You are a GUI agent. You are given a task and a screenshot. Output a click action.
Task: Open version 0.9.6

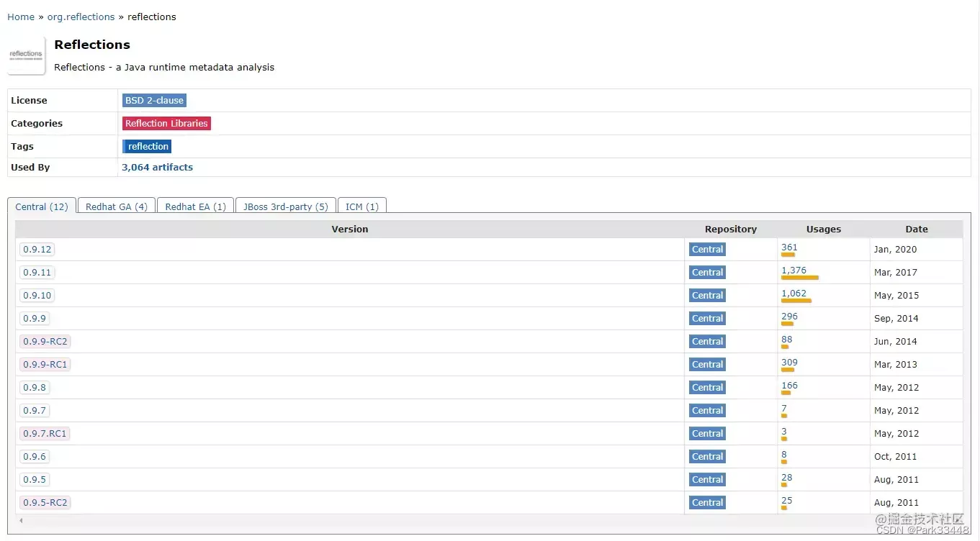pyautogui.click(x=35, y=457)
